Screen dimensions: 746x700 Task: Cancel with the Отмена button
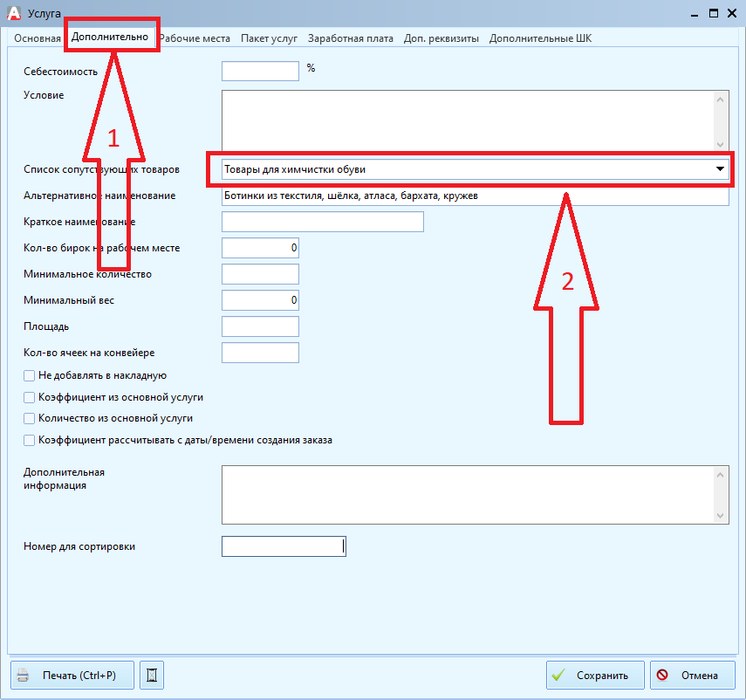pyautogui.click(x=693, y=676)
